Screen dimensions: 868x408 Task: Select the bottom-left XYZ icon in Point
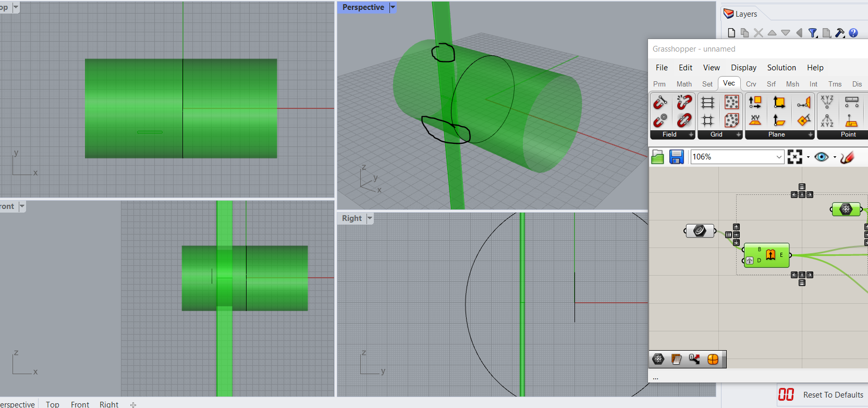click(827, 121)
